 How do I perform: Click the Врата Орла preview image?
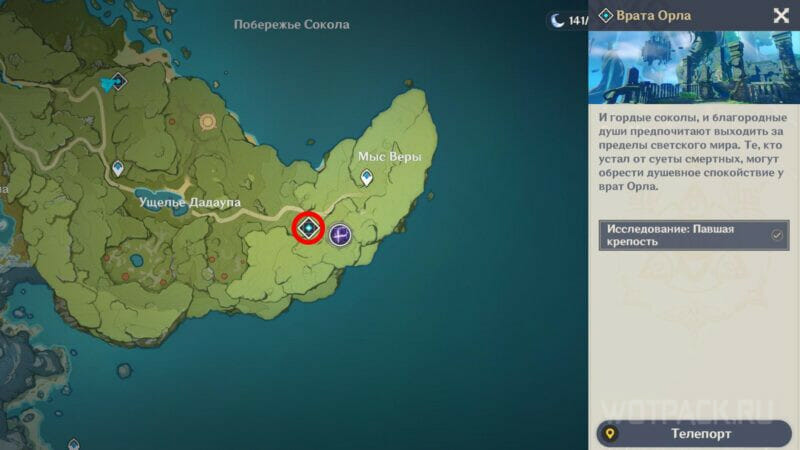click(x=694, y=67)
